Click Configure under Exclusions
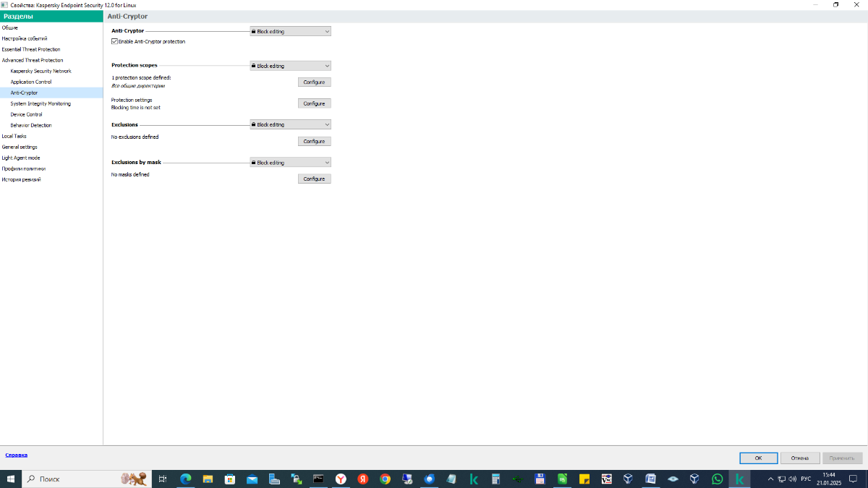This screenshot has width=868, height=488. (x=314, y=141)
